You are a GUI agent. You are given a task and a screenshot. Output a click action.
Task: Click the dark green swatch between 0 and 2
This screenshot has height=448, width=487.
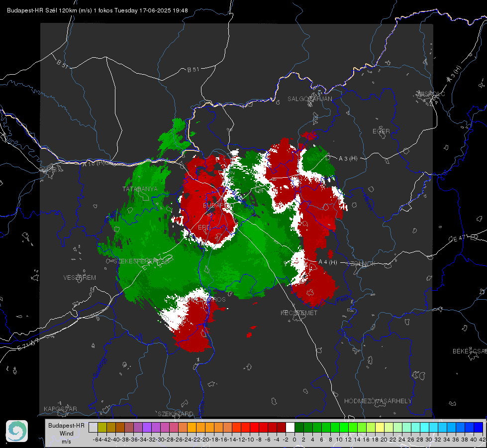point(299,427)
